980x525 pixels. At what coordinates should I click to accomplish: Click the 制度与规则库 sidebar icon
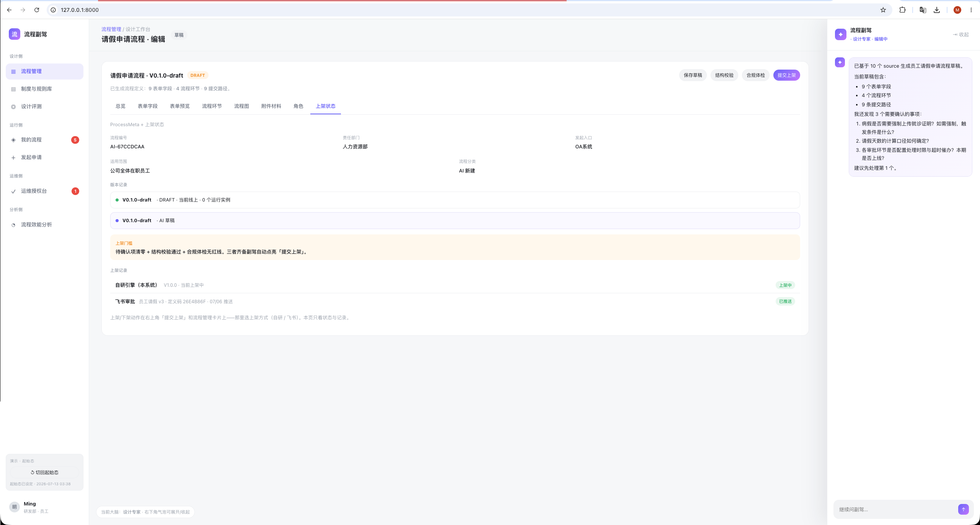point(13,89)
